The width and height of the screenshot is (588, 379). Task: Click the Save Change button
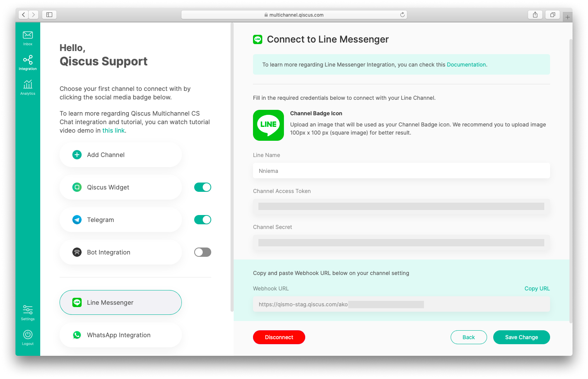(x=521, y=337)
